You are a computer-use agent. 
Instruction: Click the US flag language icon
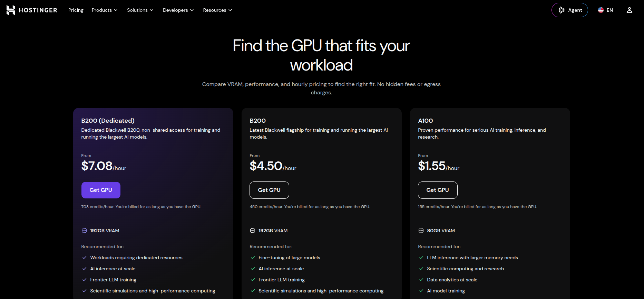pos(601,10)
